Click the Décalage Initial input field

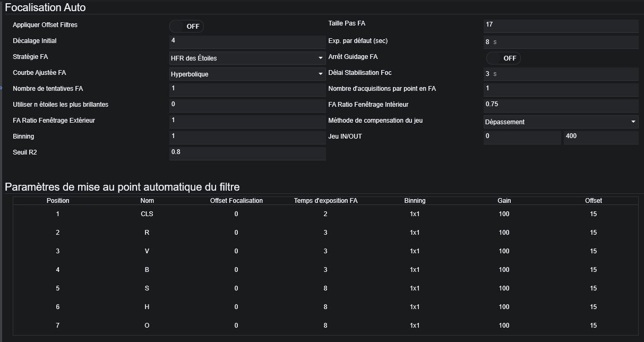click(x=247, y=42)
